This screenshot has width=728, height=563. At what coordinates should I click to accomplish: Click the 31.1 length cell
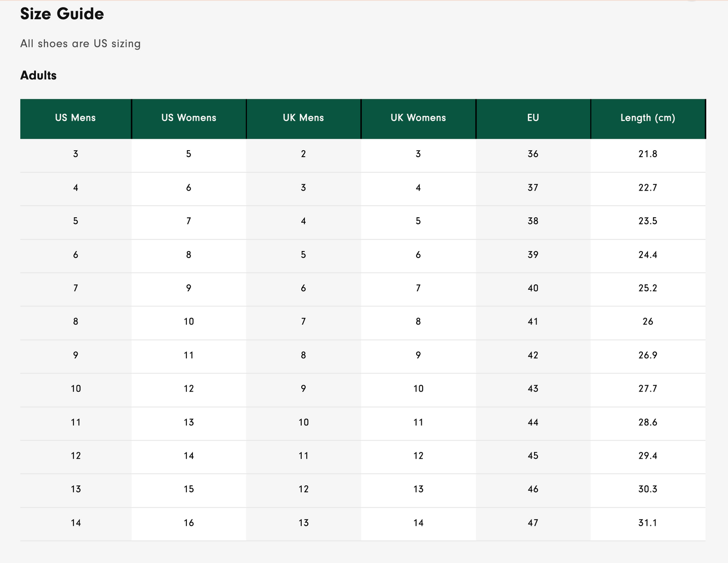coord(648,523)
